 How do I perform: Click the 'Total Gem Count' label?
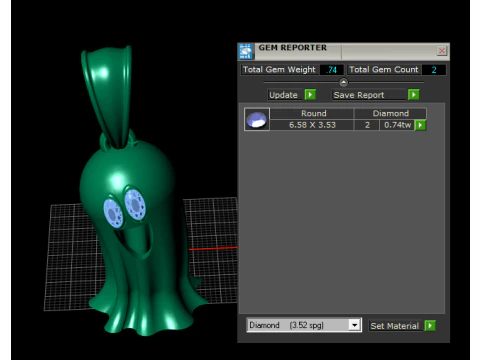[384, 70]
